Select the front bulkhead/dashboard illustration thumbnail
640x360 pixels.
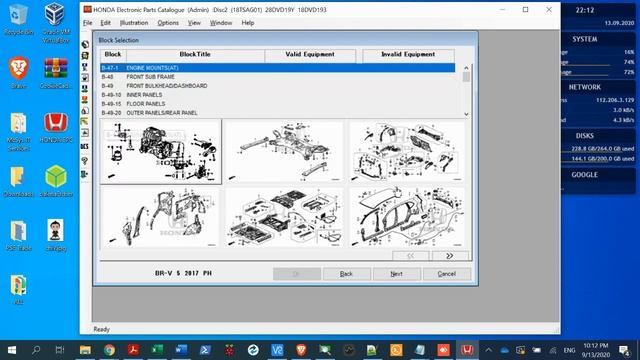click(x=407, y=152)
